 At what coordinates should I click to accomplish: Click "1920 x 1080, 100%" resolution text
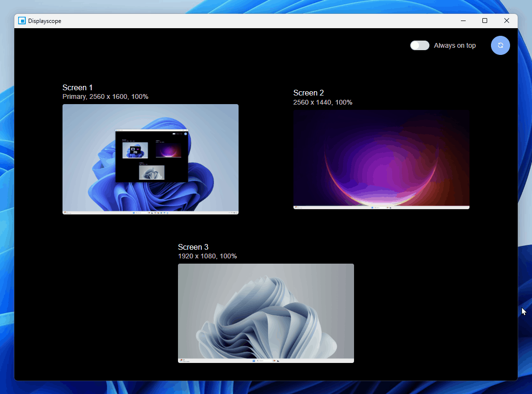pos(207,256)
